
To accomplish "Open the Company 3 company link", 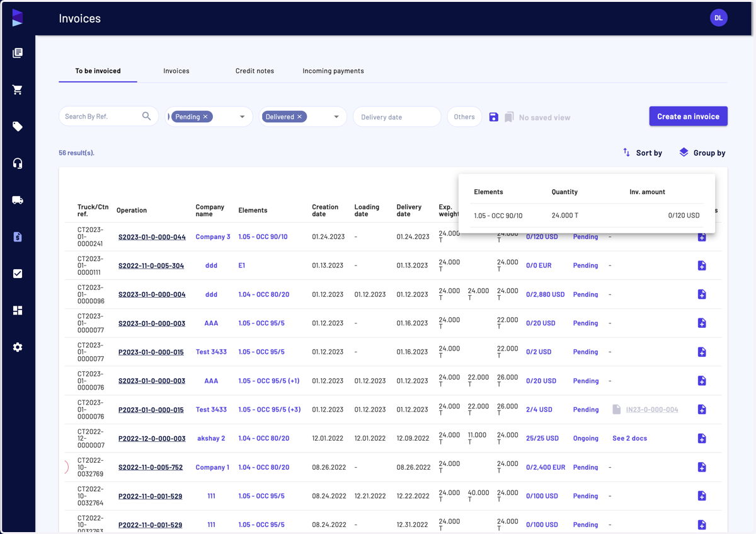I will [213, 237].
